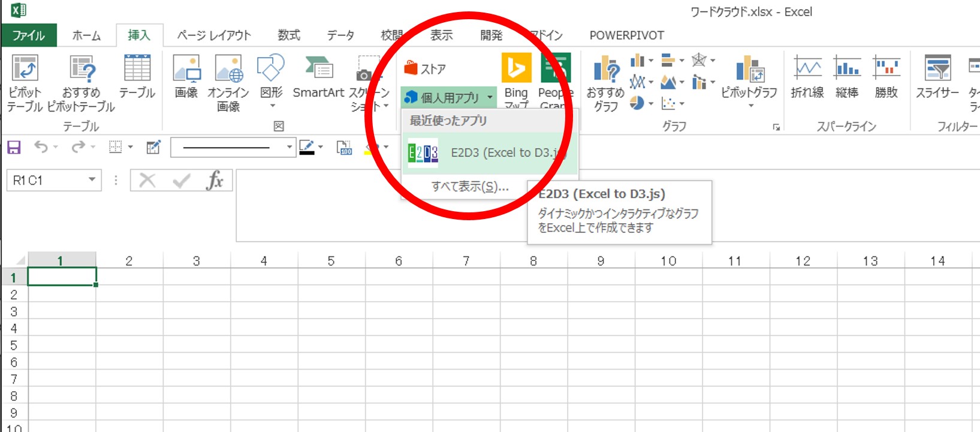Image resolution: width=980 pixels, height=432 pixels.
Task: Select row header 3
Action: (x=14, y=311)
